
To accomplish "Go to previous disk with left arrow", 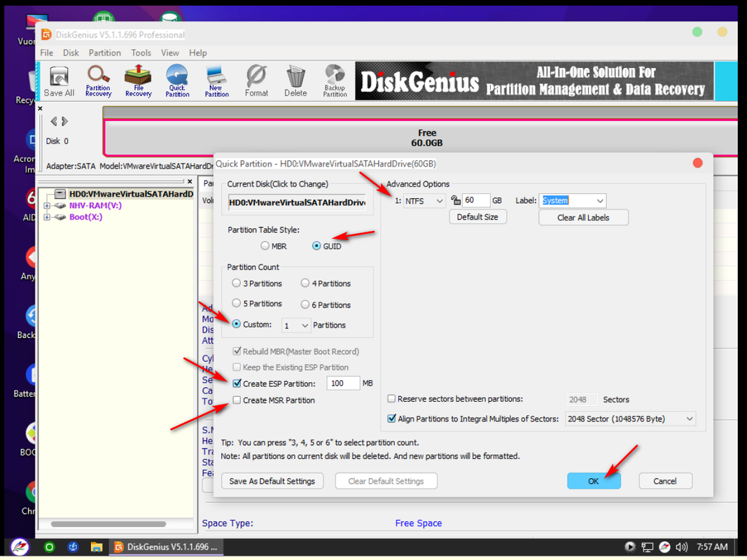I will pos(54,121).
